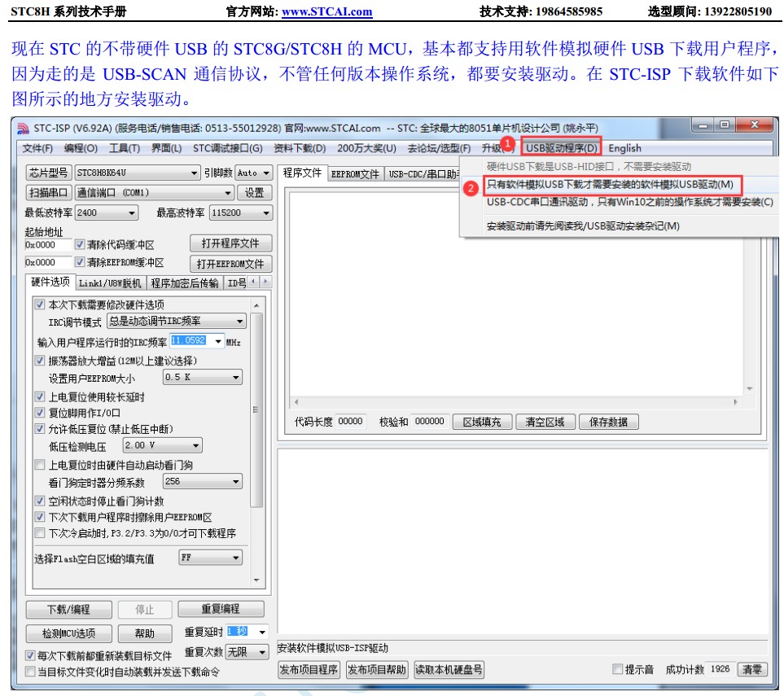Switch to the Link1/U8W脱机 tab

[110, 283]
